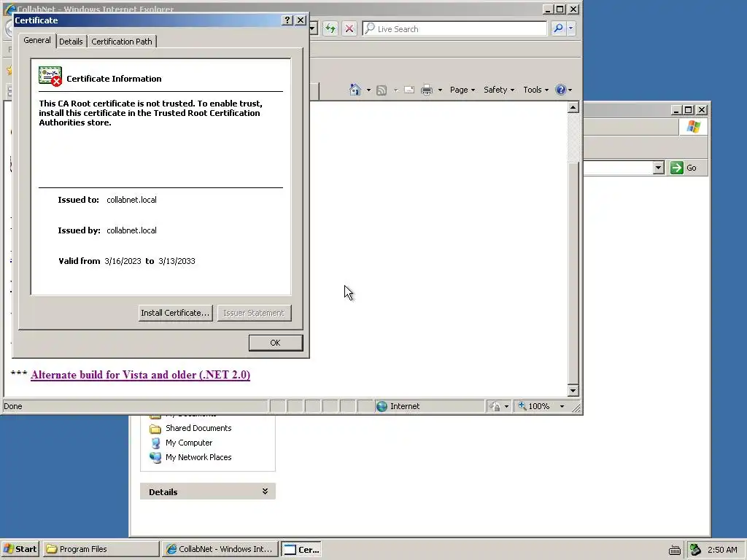Open My Network Places link
Image resolution: width=747 pixels, height=560 pixels.
(198, 457)
